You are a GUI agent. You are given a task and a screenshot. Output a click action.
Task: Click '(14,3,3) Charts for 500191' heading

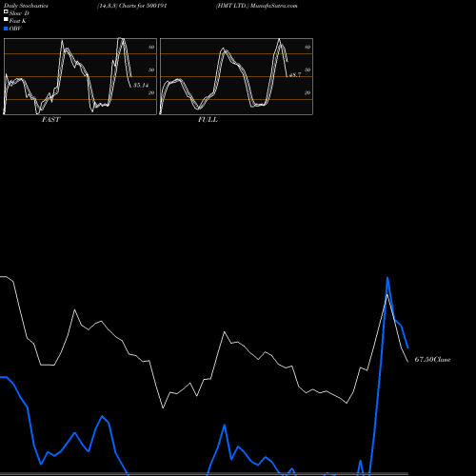132,6
